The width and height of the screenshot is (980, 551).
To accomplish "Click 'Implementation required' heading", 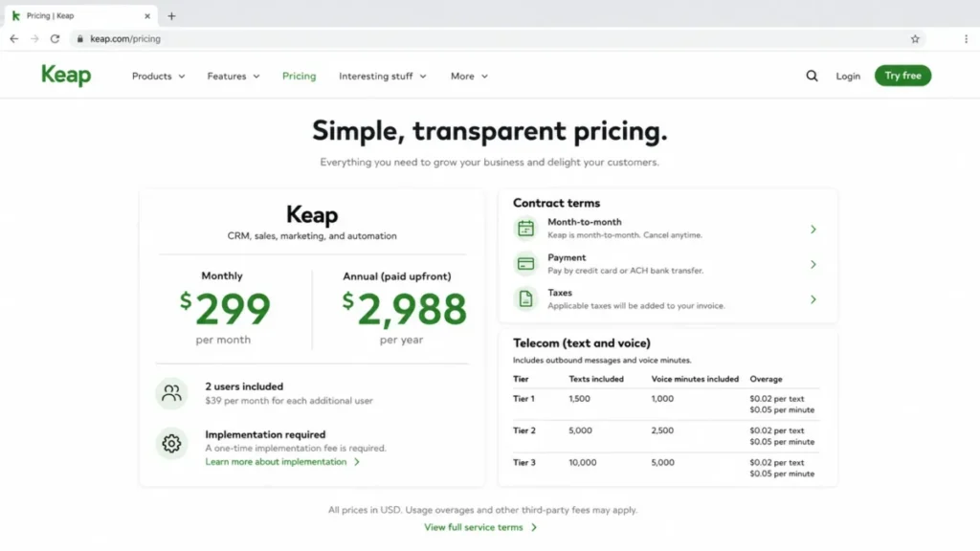I will tap(265, 434).
